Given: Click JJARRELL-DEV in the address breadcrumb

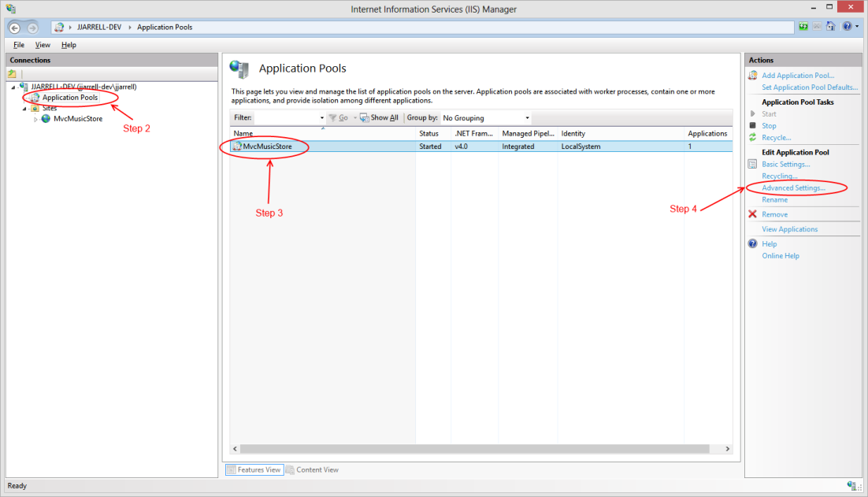Looking at the screenshot, I should coord(99,27).
